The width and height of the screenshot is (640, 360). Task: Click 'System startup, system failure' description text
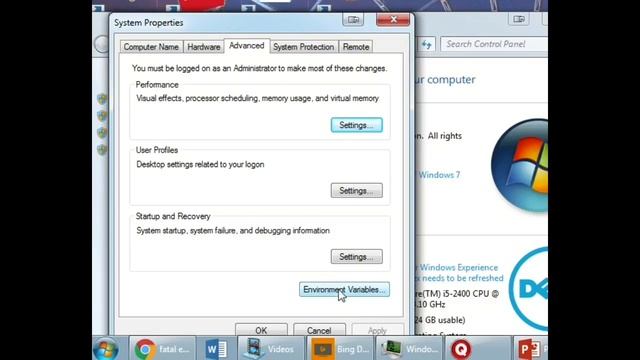[x=233, y=231]
